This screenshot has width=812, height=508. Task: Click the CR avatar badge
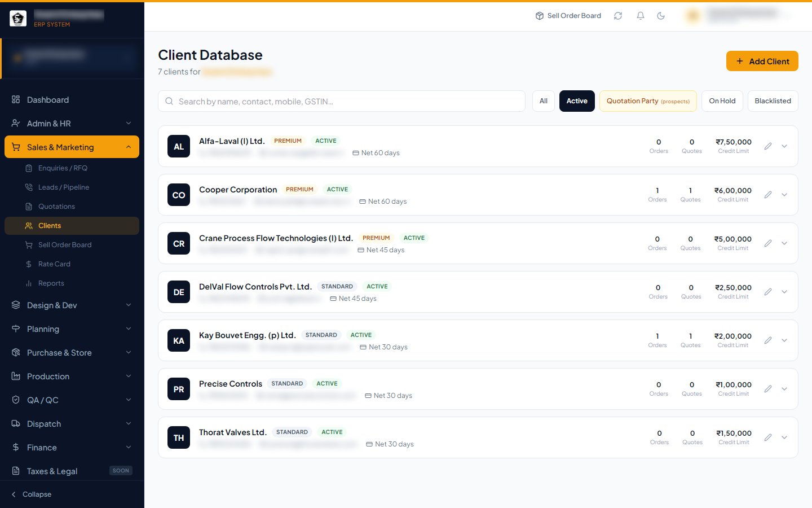pos(179,243)
